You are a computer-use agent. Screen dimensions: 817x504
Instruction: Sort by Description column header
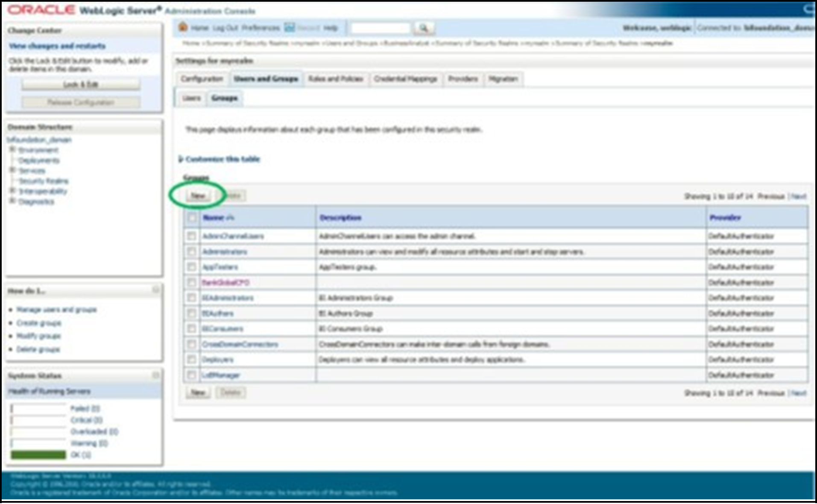click(340, 218)
